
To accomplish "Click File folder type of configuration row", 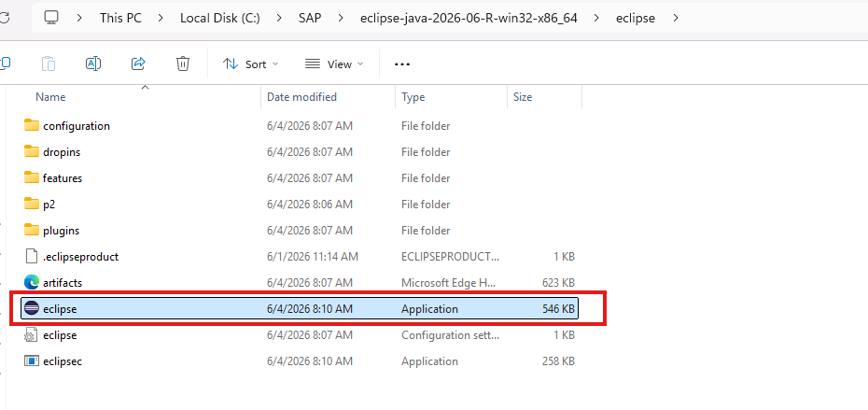I will (426, 126).
